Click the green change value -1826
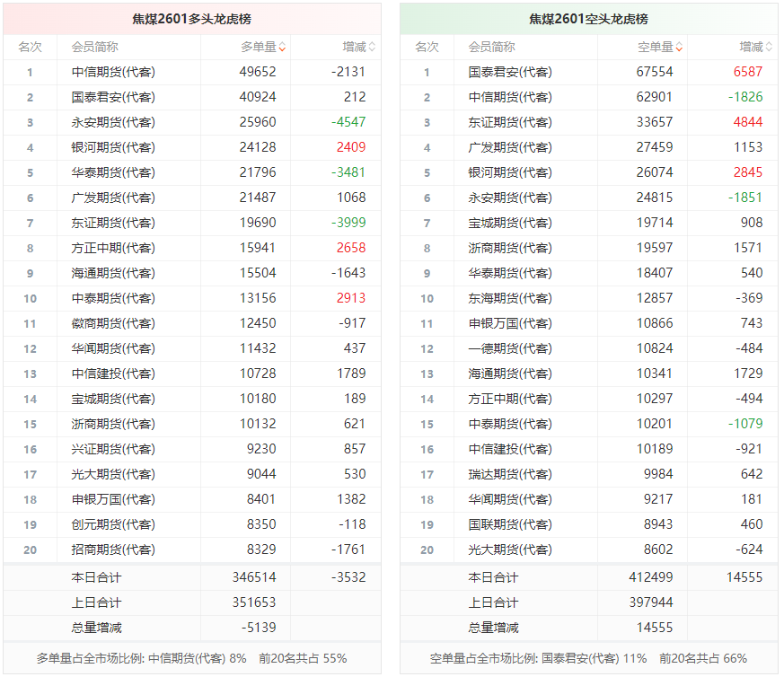The width and height of the screenshot is (784, 677). 745,97
